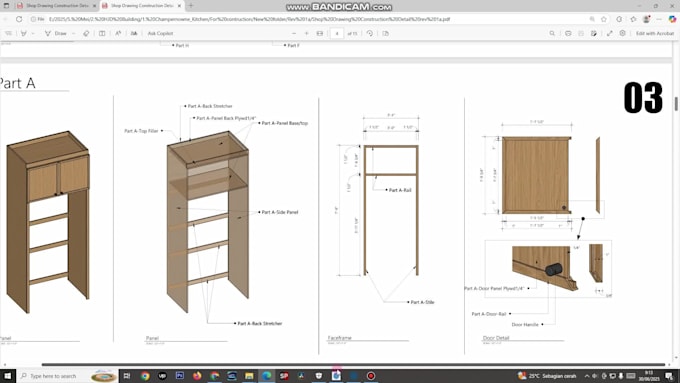Open the Favorites list icon
The height and width of the screenshot is (383, 680).
click(x=633, y=19)
